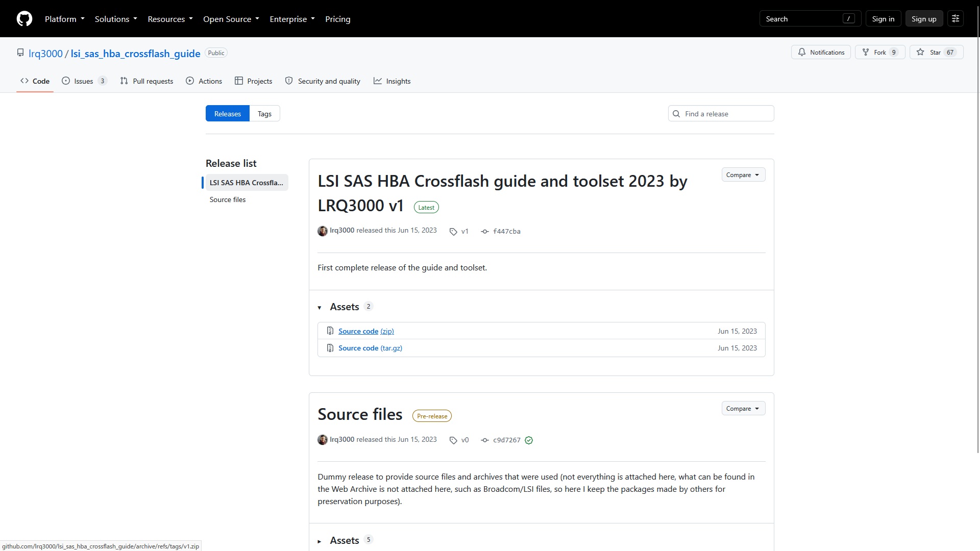The width and height of the screenshot is (980, 551).
Task: Open the Insights tab
Action: [x=392, y=81]
